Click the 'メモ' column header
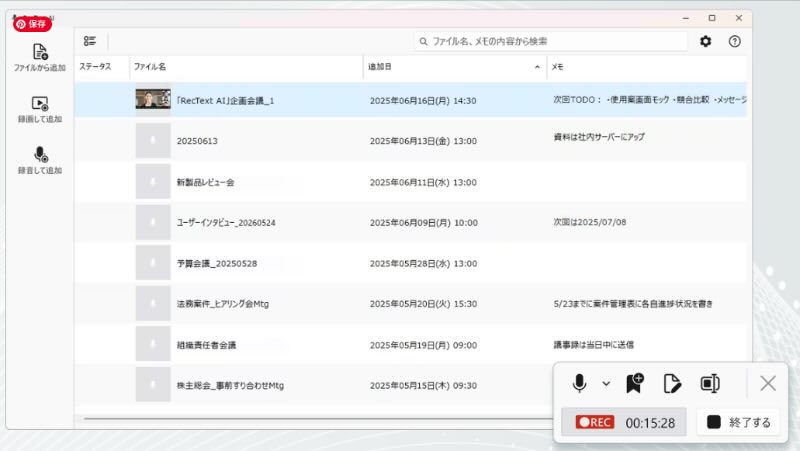Screen dimensions: 800x451 tap(558, 67)
